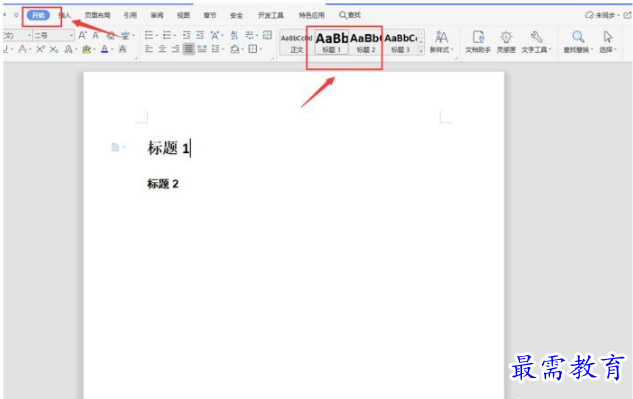Toggle justified alignment
The image size is (633, 399).
coord(189,49)
